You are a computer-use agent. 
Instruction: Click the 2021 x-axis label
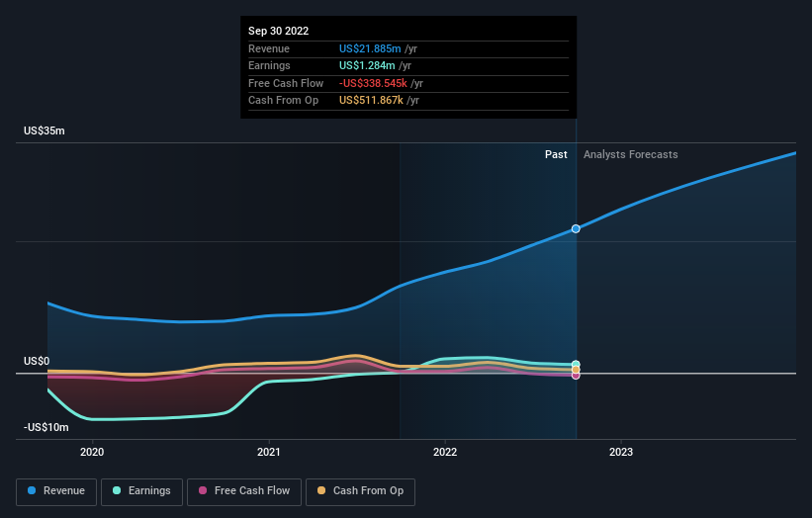pos(269,453)
